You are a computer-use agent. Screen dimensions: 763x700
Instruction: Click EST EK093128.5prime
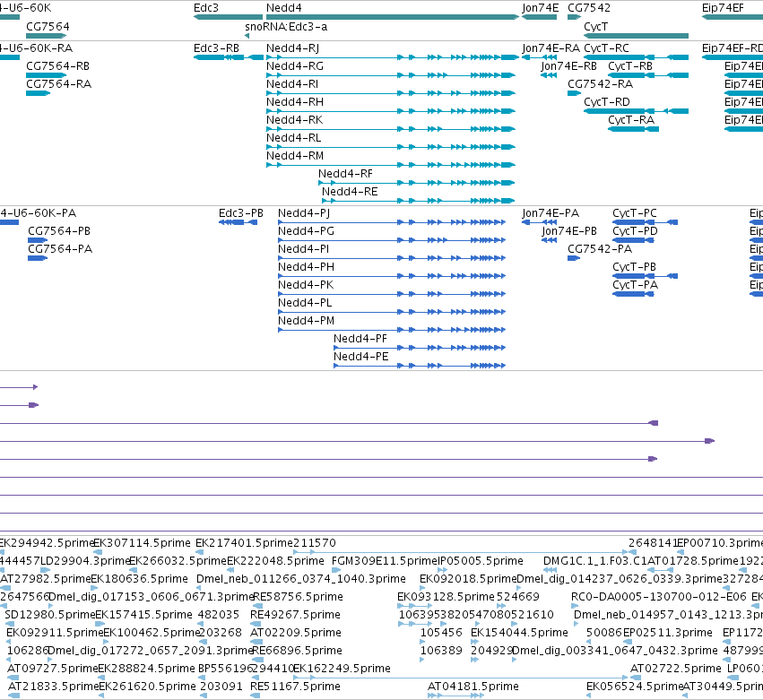click(446, 597)
